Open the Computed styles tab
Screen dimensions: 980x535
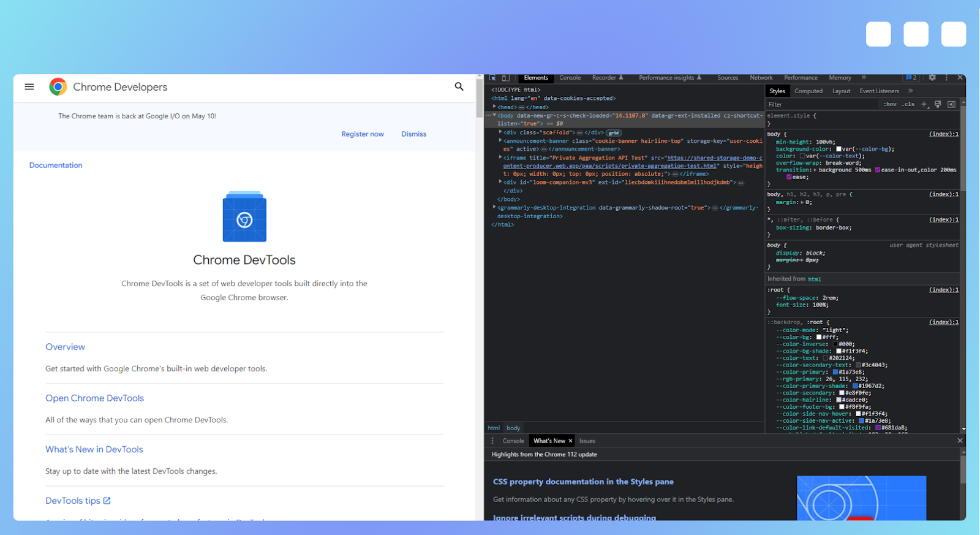click(809, 91)
